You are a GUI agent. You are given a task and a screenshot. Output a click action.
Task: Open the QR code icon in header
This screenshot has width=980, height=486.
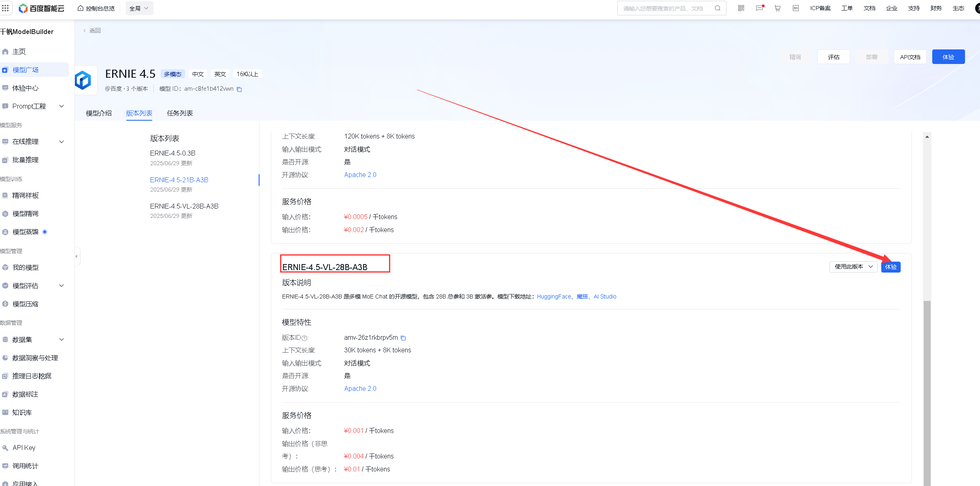(x=741, y=8)
